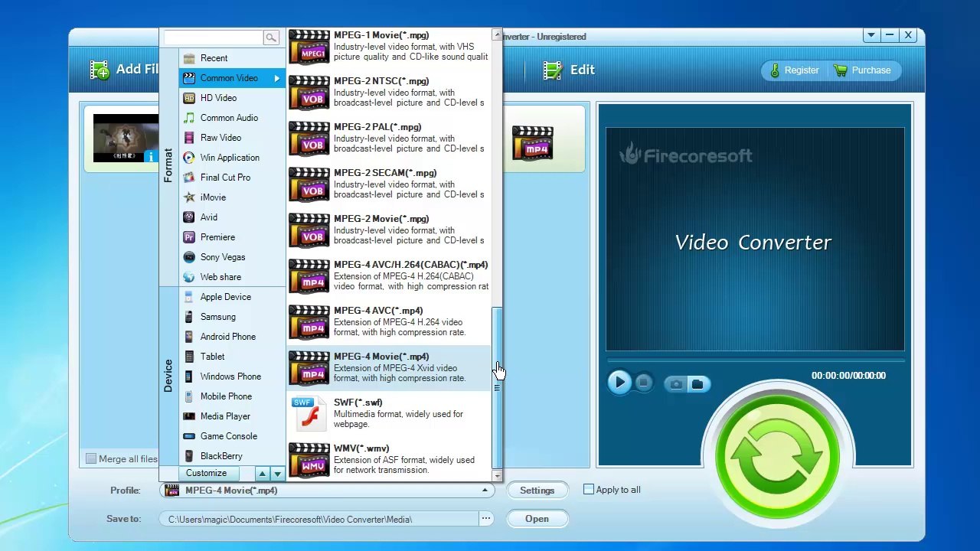This screenshot has height=551, width=980.
Task: Click format list scrollbar up arrow
Action: [497, 34]
